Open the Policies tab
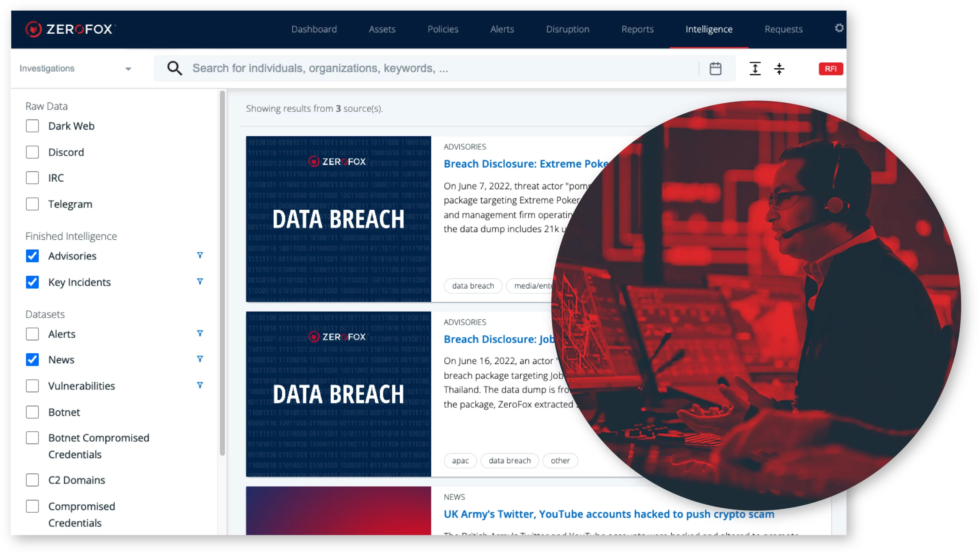Viewport: 980px width, 554px height. [x=443, y=29]
